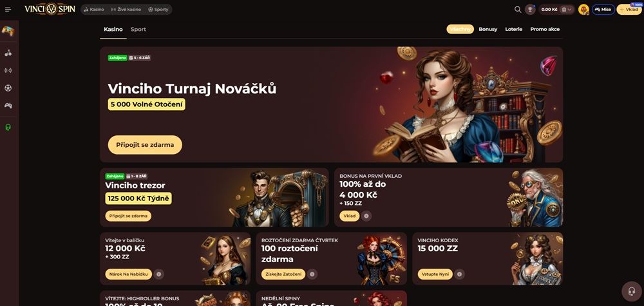Open the green headset support icon in sidebar
Viewport: 644px width, 306px height.
(8, 128)
